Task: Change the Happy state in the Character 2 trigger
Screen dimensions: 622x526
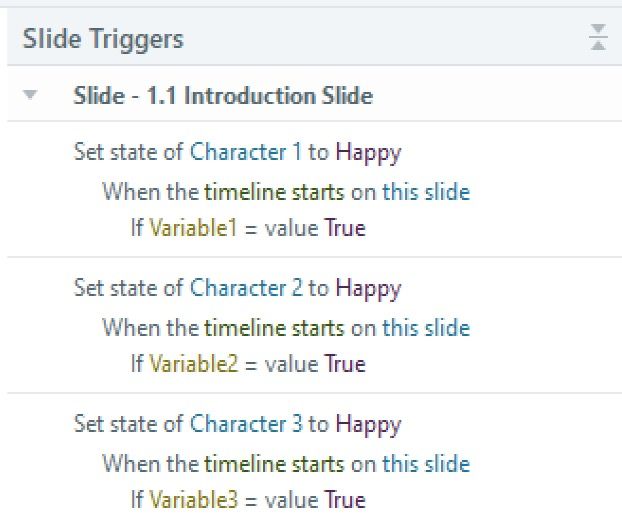Action: click(368, 289)
